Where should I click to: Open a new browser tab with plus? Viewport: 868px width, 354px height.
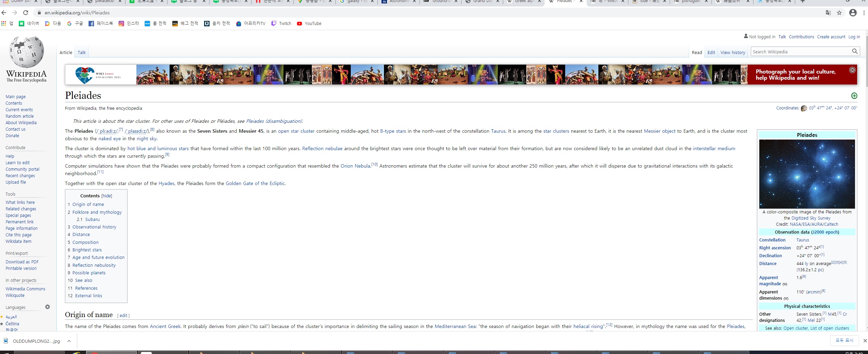coord(803,1)
